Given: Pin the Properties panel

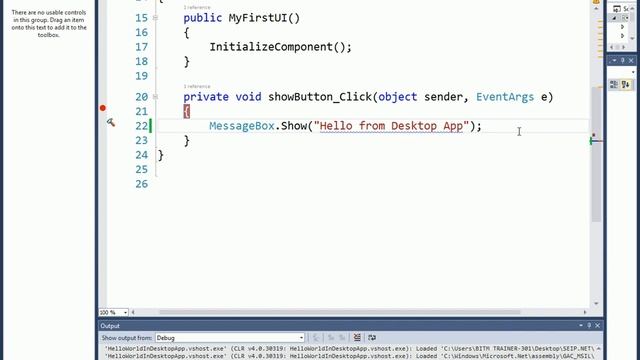Looking at the screenshot, I should point(623,60).
